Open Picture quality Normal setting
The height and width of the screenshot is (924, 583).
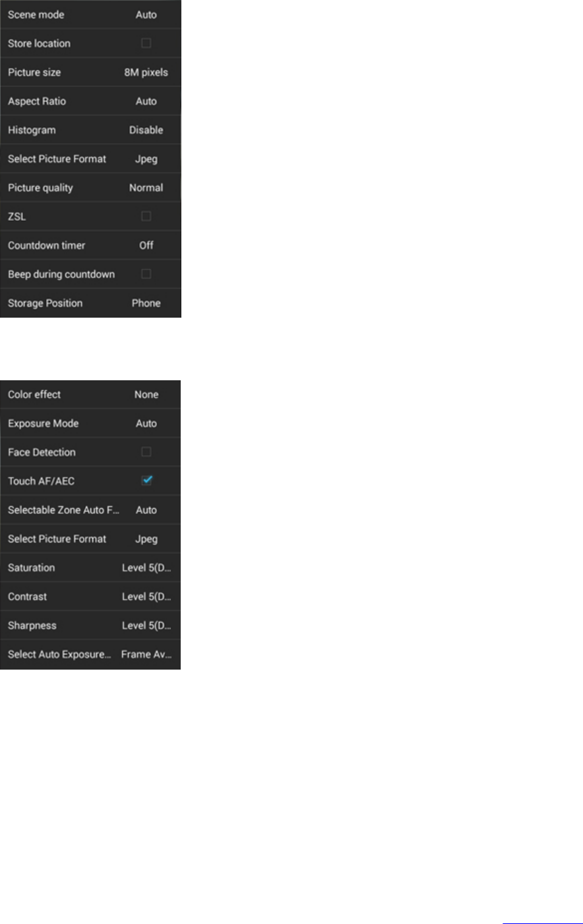click(90, 188)
